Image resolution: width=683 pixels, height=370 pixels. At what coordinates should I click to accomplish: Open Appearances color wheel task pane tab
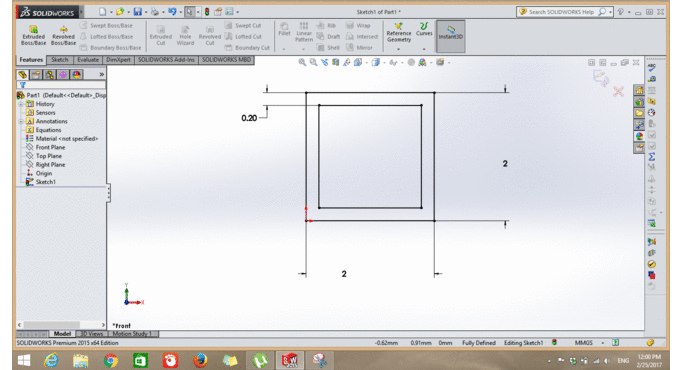[639, 136]
